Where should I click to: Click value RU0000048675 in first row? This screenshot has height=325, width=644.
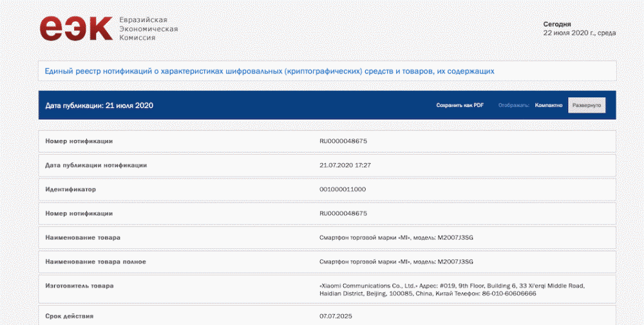click(343, 141)
